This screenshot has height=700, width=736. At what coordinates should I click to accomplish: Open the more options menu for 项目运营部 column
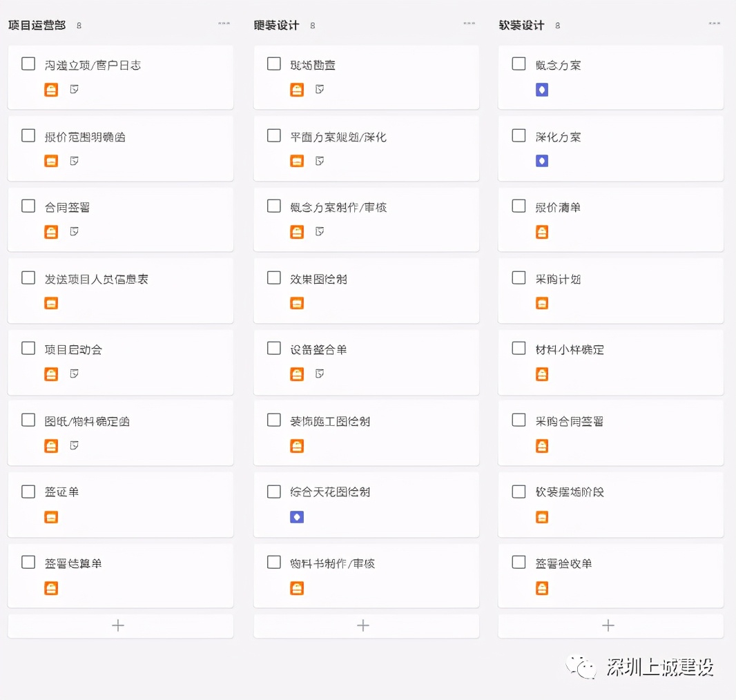pos(224,23)
